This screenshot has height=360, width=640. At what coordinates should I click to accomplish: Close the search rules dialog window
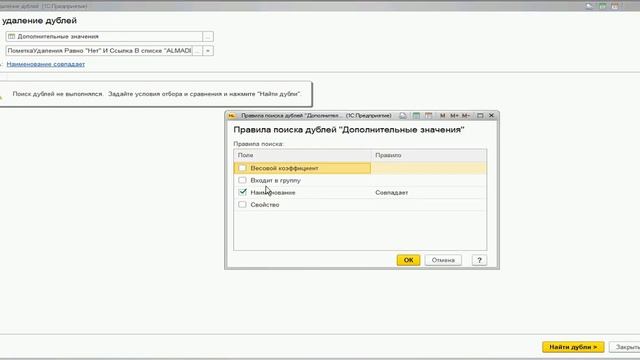pos(491,116)
